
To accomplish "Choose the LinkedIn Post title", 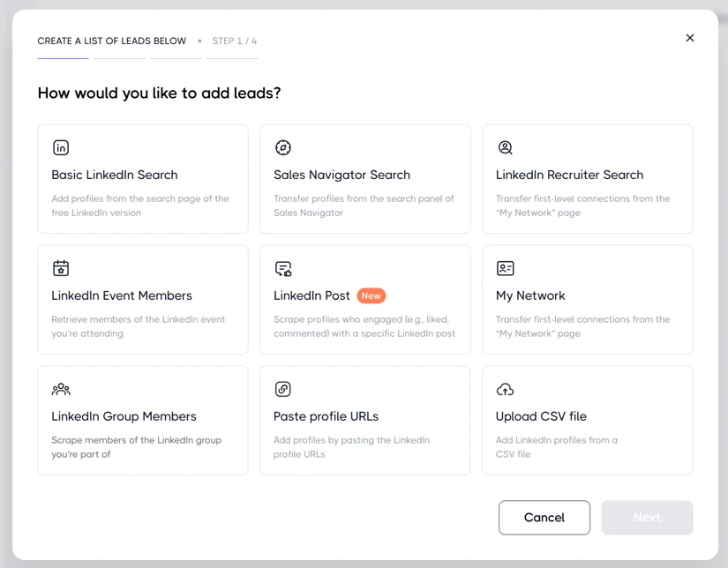I will [x=311, y=295].
